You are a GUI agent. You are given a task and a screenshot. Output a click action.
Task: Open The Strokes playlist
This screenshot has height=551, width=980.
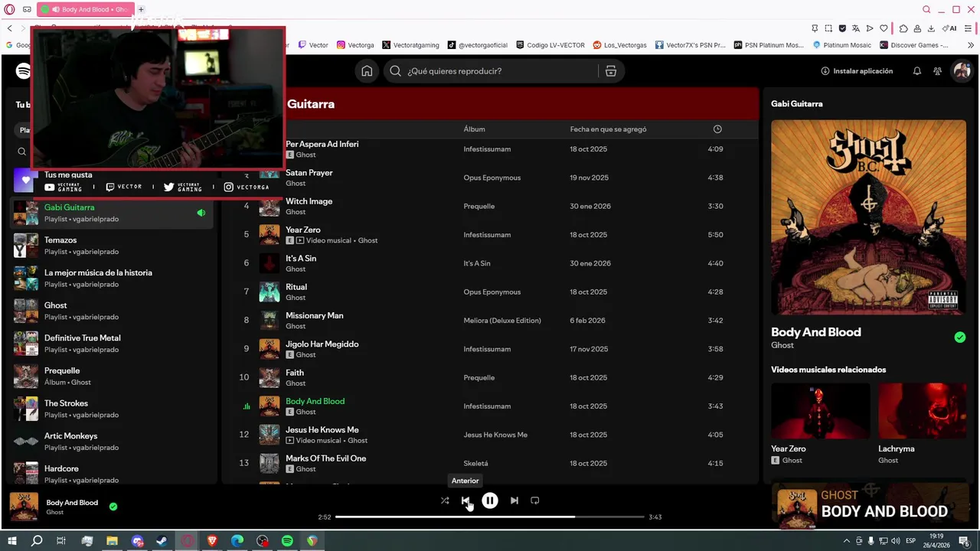pos(111,409)
